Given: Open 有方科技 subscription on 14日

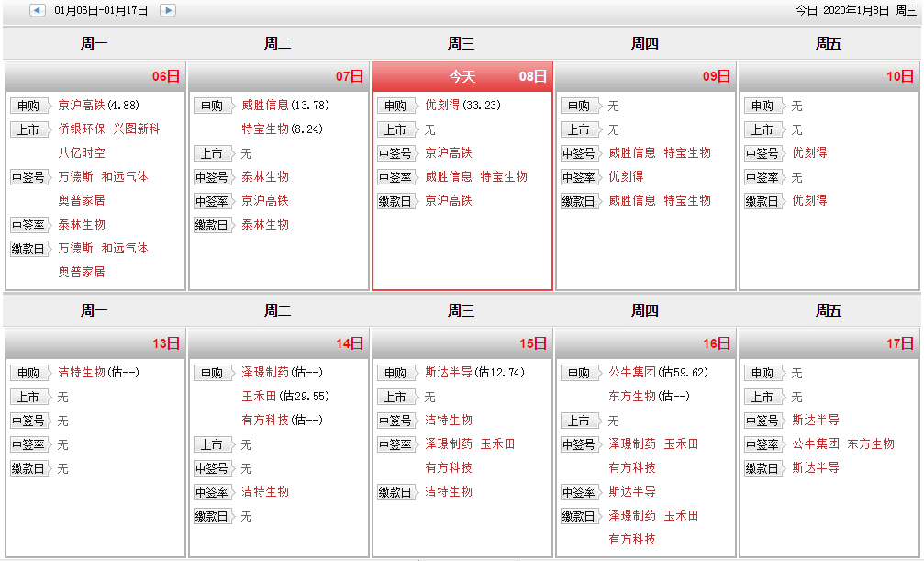Looking at the screenshot, I should click(265, 420).
